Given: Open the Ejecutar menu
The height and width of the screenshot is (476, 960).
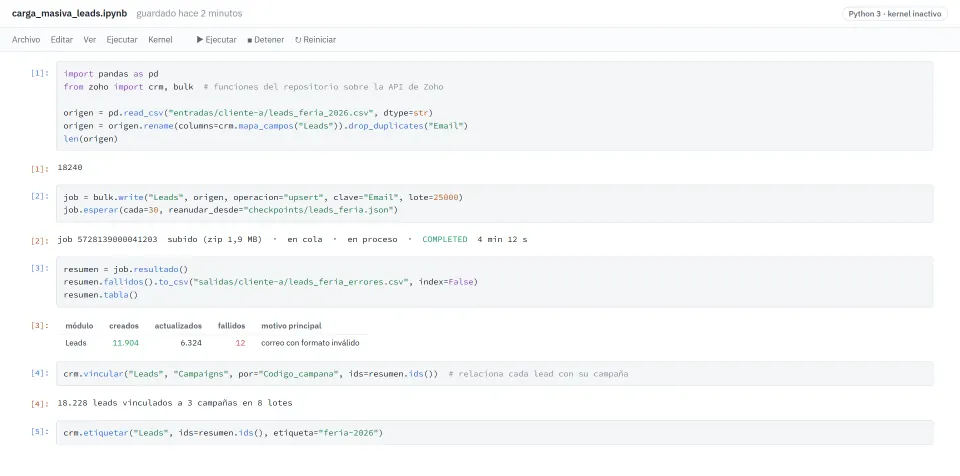Looking at the screenshot, I should (x=122, y=40).
